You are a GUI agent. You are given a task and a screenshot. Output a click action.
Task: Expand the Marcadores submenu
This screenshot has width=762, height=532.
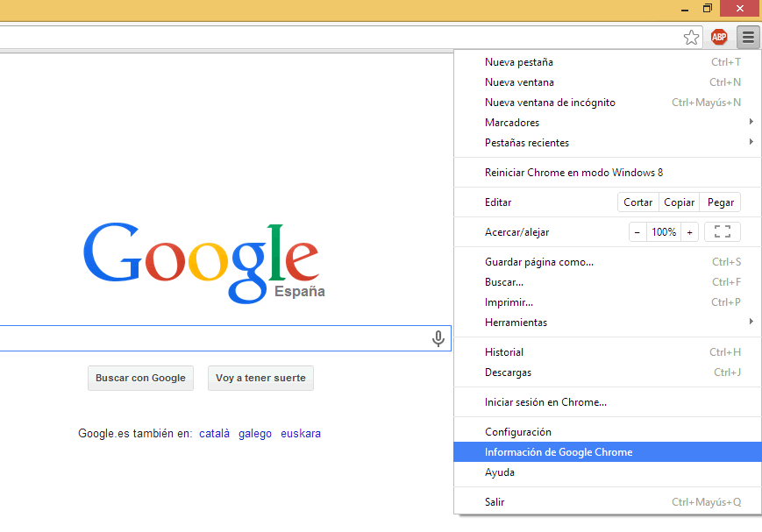608,123
